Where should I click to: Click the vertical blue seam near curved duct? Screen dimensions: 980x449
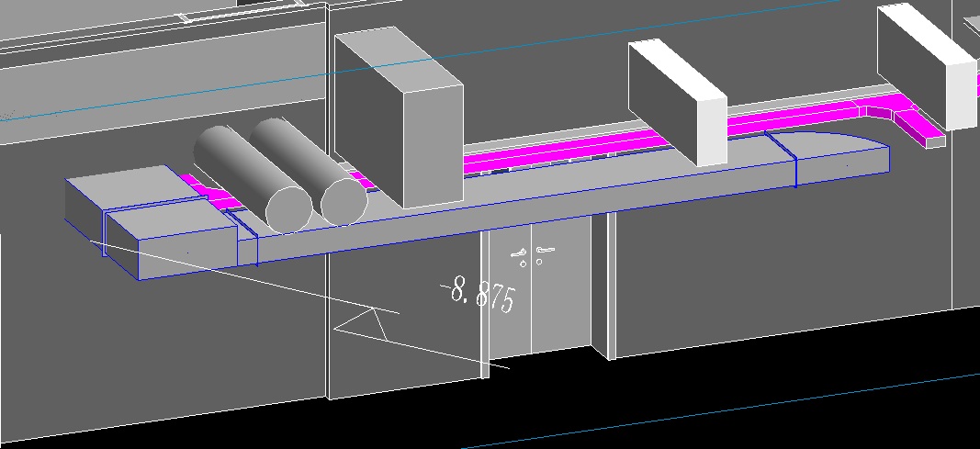tap(794, 161)
